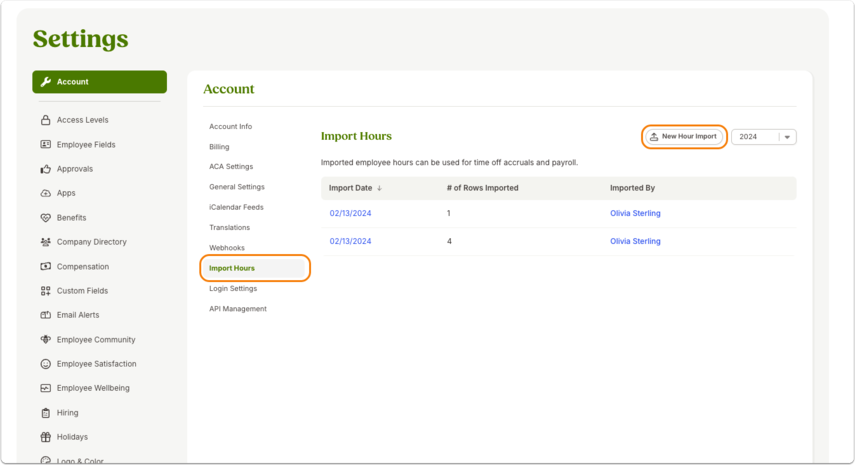Click the ID card icon beside Employee Fields
The height and width of the screenshot is (465, 855).
pos(46,144)
